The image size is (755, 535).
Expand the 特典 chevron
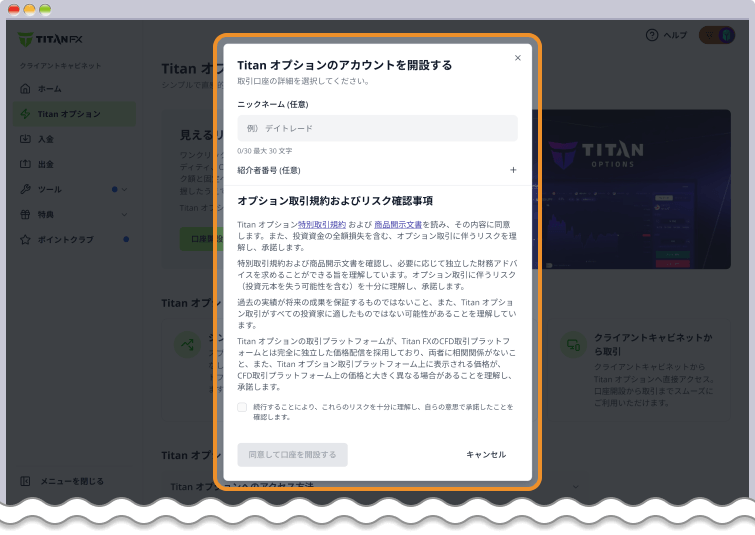pyautogui.click(x=125, y=214)
